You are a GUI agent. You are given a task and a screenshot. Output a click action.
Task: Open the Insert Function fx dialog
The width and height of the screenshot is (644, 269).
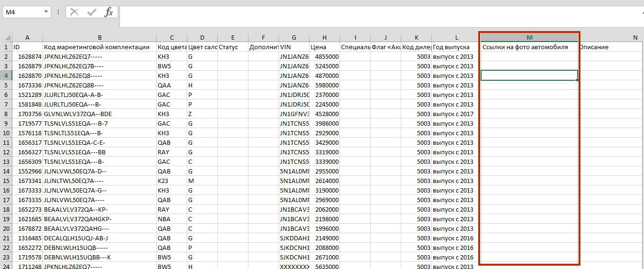pos(109,12)
